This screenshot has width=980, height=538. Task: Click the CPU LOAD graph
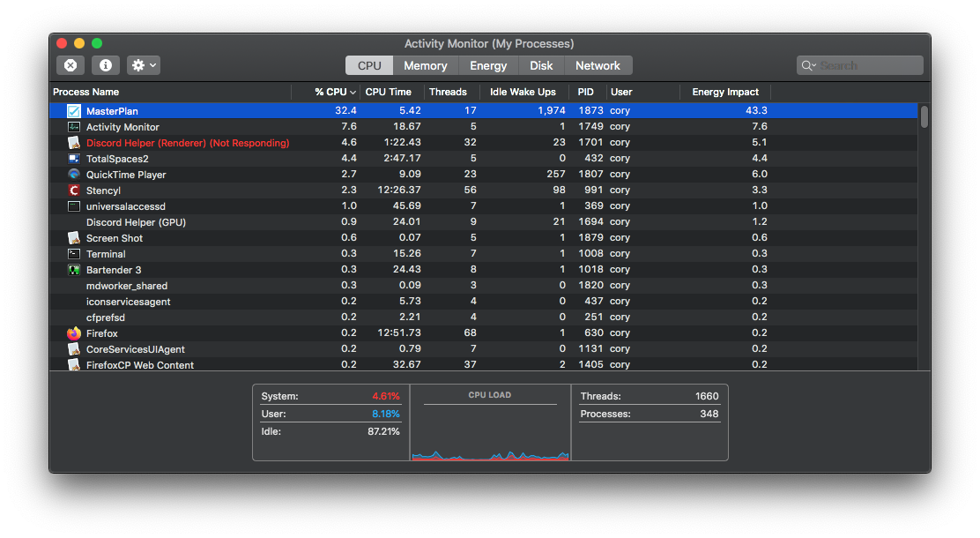490,431
